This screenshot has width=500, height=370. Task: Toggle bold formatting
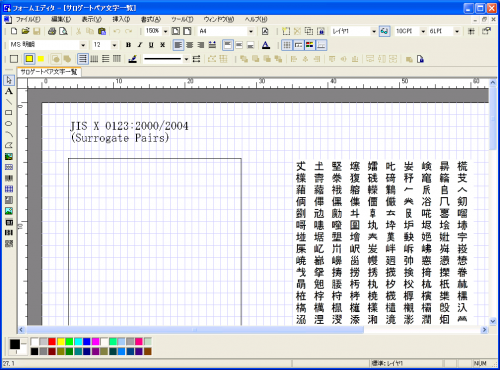tap(128, 45)
